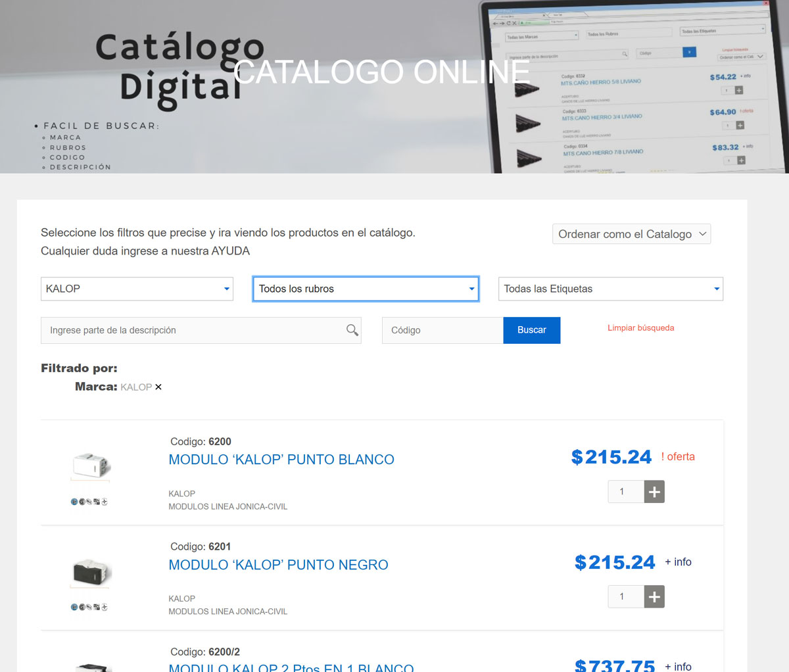Click plus button for Punto Negro module
This screenshot has width=789, height=672.
pyautogui.click(x=654, y=597)
